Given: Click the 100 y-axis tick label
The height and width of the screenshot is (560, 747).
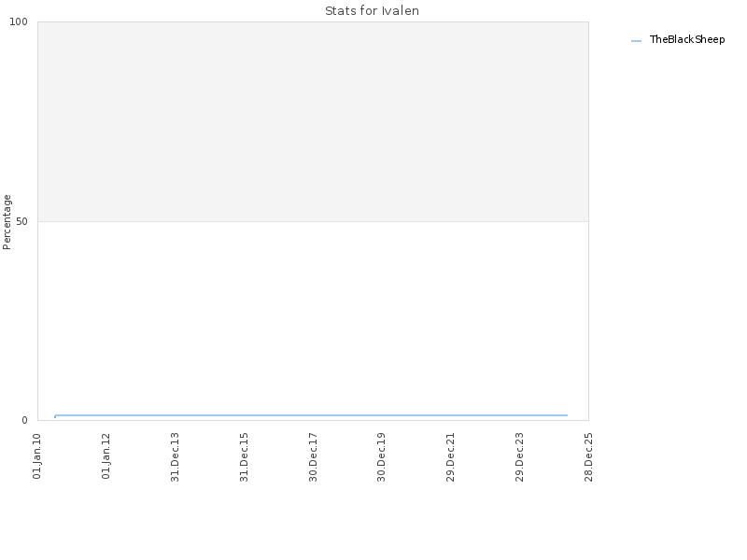Looking at the screenshot, I should click(x=19, y=21).
